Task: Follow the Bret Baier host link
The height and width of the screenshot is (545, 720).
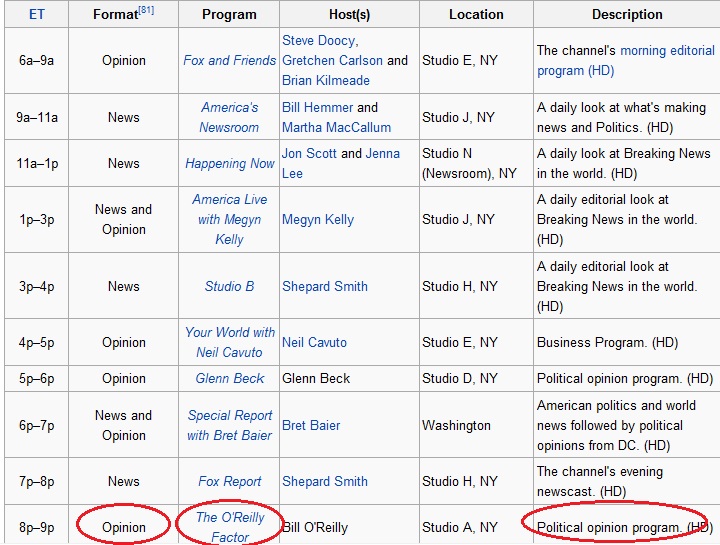Action: (311, 425)
